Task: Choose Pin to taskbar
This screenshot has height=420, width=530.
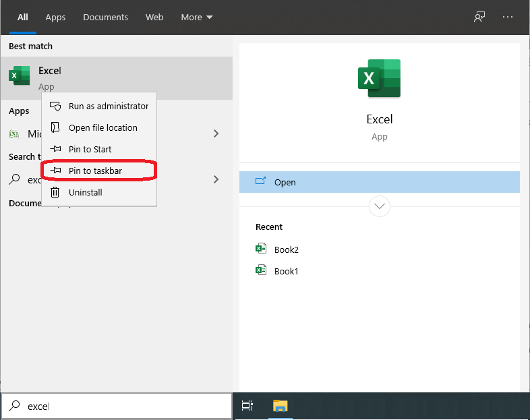Action: click(99, 171)
